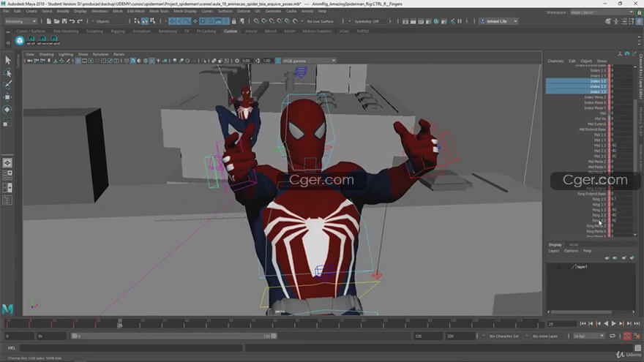Activate the Rotate tool

click(7, 110)
